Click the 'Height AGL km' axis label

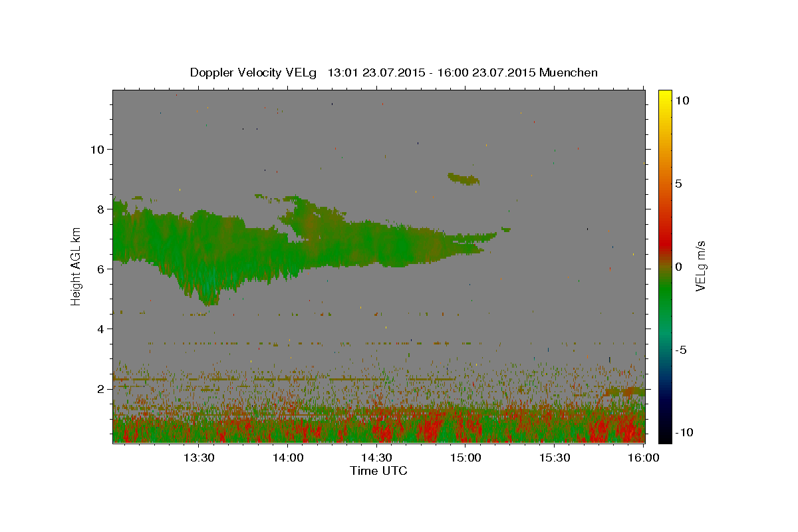[76, 265]
